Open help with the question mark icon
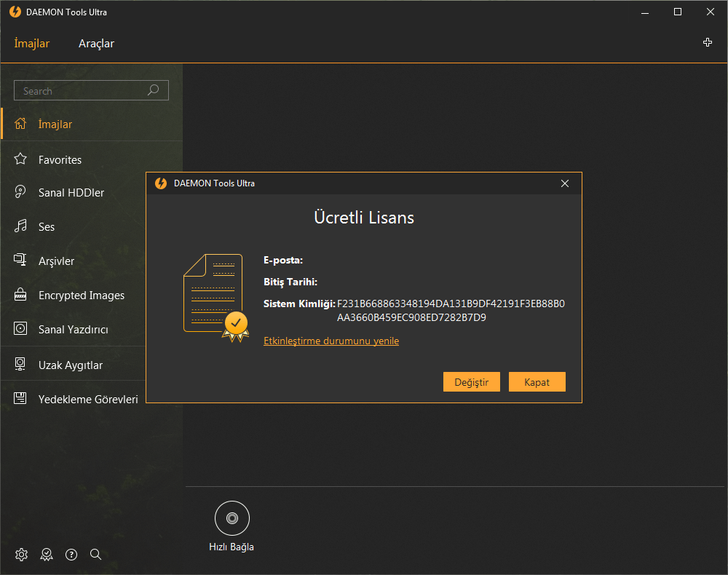Viewport: 728px width, 575px height. pos(71,554)
